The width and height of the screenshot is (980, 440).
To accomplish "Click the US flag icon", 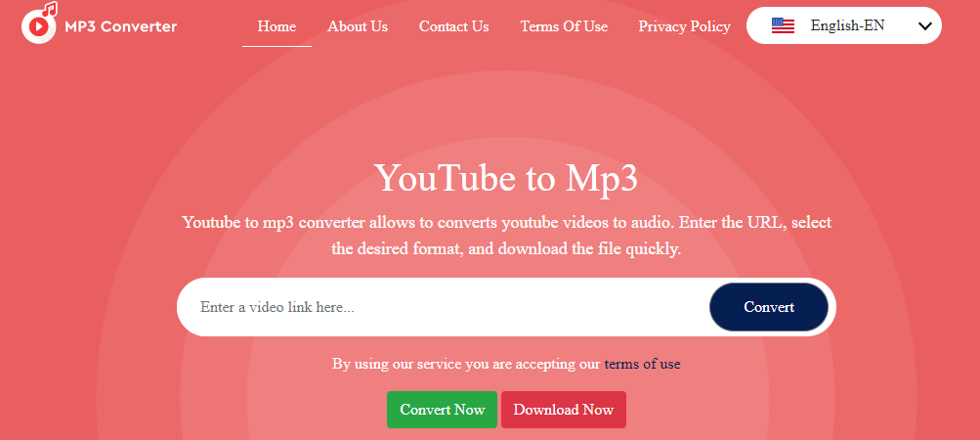I will pos(783,25).
